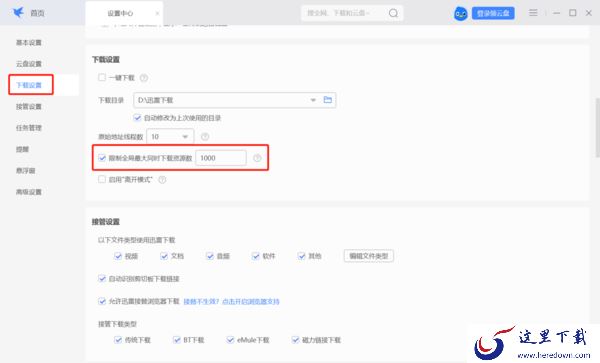Open 接管设置 in the sidebar
The height and width of the screenshot is (363, 600).
coord(29,107)
